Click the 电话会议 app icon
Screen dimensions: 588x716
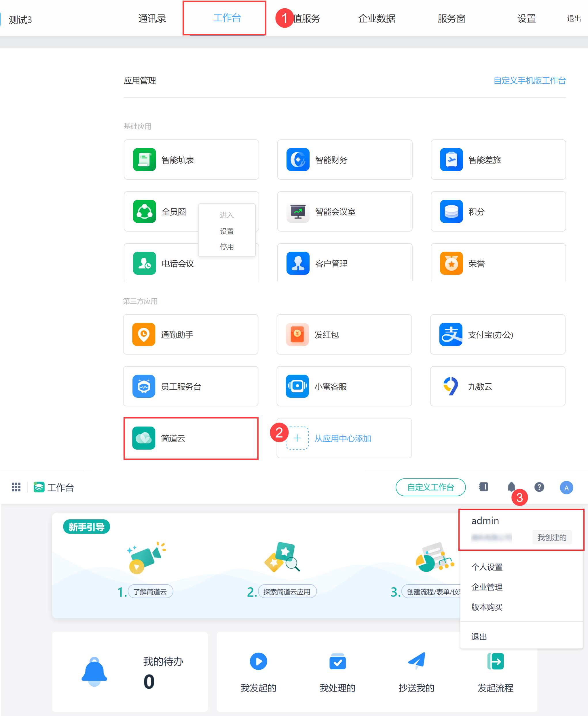pos(144,263)
